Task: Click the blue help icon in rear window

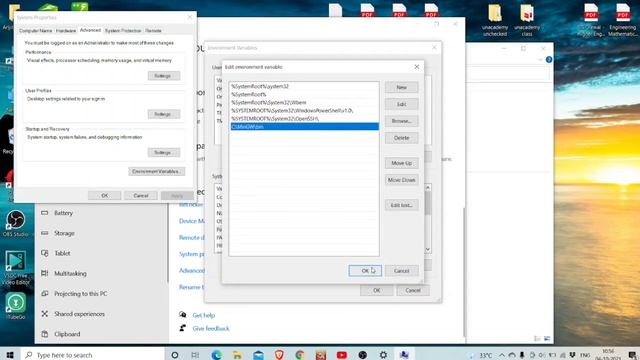Action: coord(549,60)
